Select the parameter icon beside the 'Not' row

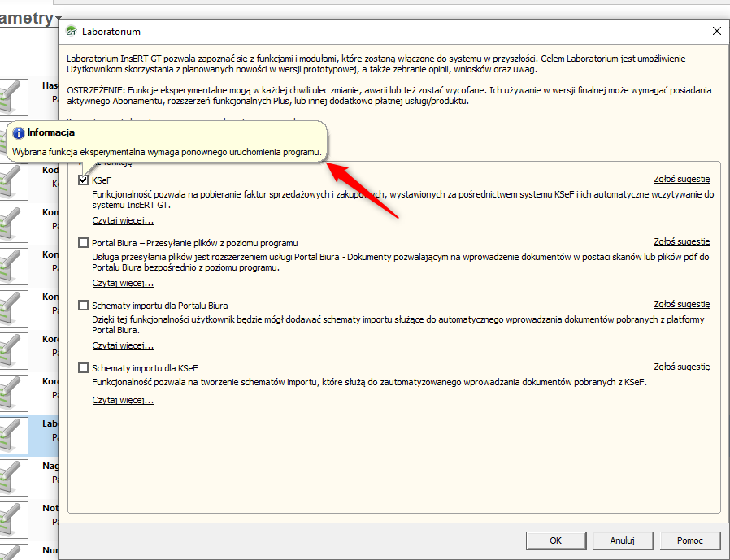pyautogui.click(x=14, y=520)
